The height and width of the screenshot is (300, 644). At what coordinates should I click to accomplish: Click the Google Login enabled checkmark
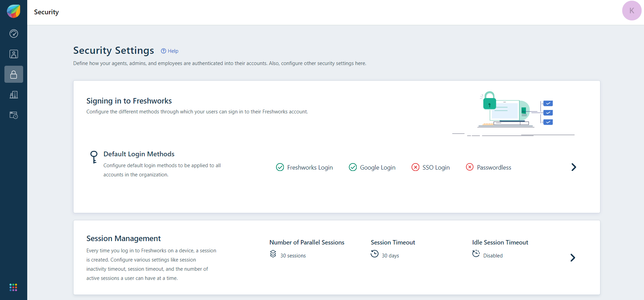353,167
